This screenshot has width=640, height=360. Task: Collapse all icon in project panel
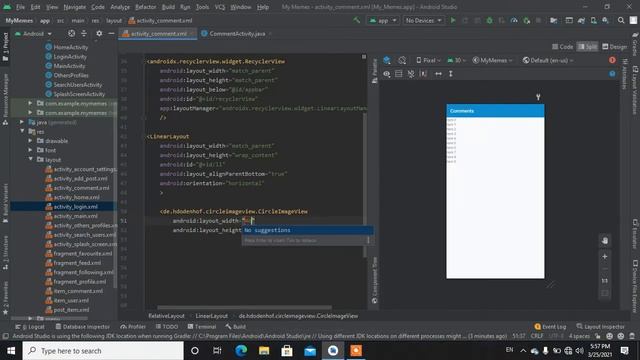(x=84, y=33)
